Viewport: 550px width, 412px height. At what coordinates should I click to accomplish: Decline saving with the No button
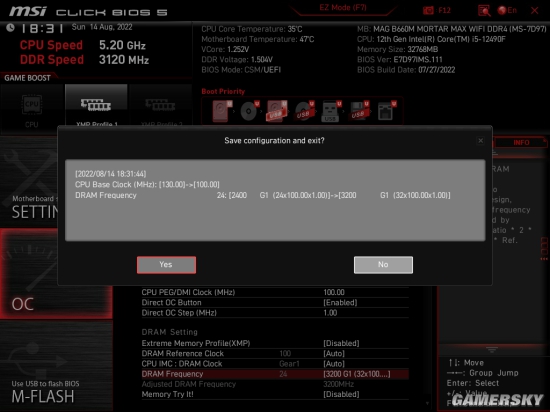coord(383,265)
